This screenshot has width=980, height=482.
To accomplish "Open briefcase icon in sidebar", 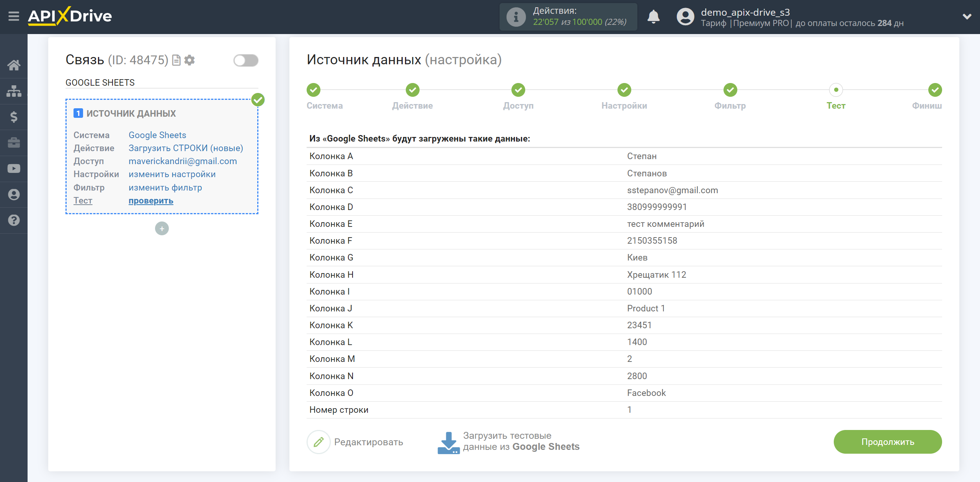I will coord(14,143).
